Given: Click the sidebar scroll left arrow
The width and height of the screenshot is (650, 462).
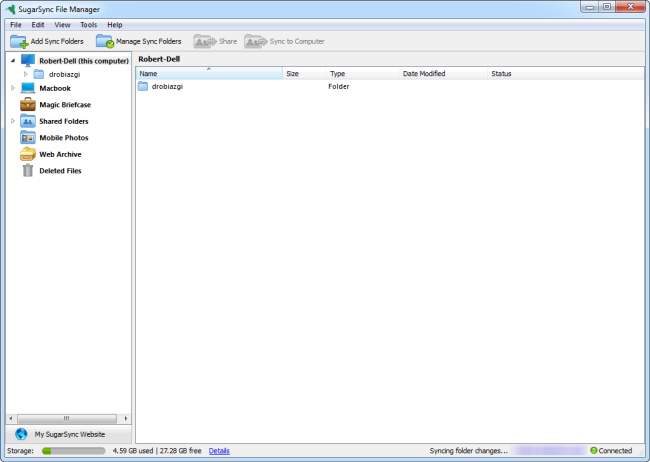Looking at the screenshot, I should click(11, 418).
